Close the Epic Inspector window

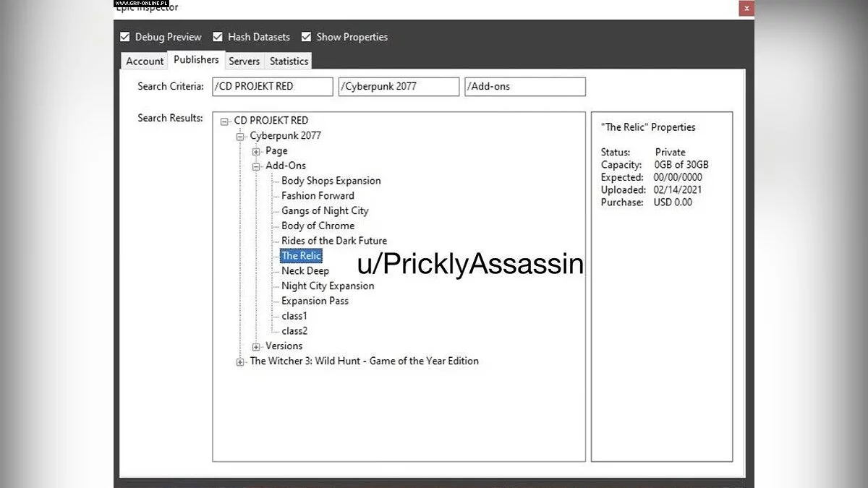[x=746, y=8]
